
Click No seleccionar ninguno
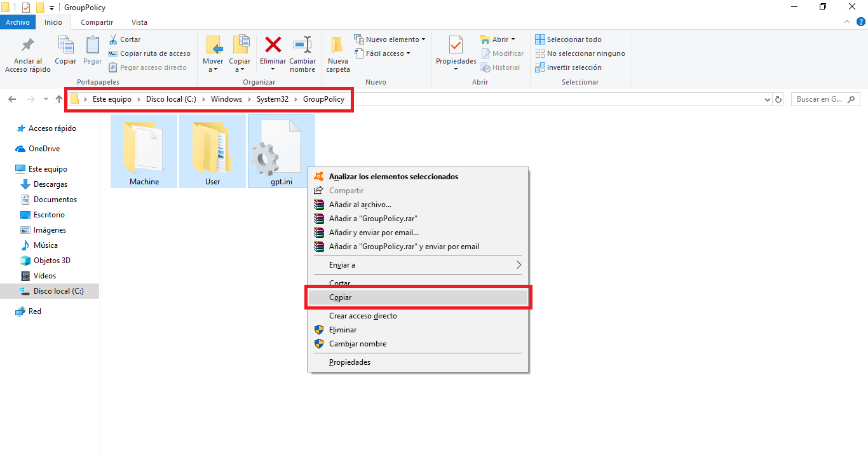tap(580, 53)
